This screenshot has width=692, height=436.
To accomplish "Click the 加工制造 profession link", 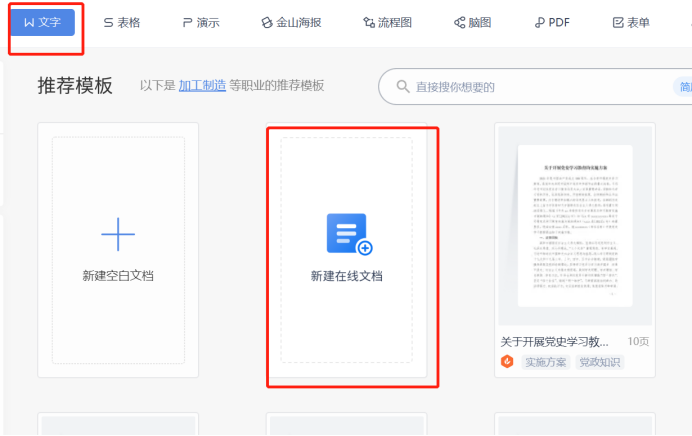I will [202, 85].
